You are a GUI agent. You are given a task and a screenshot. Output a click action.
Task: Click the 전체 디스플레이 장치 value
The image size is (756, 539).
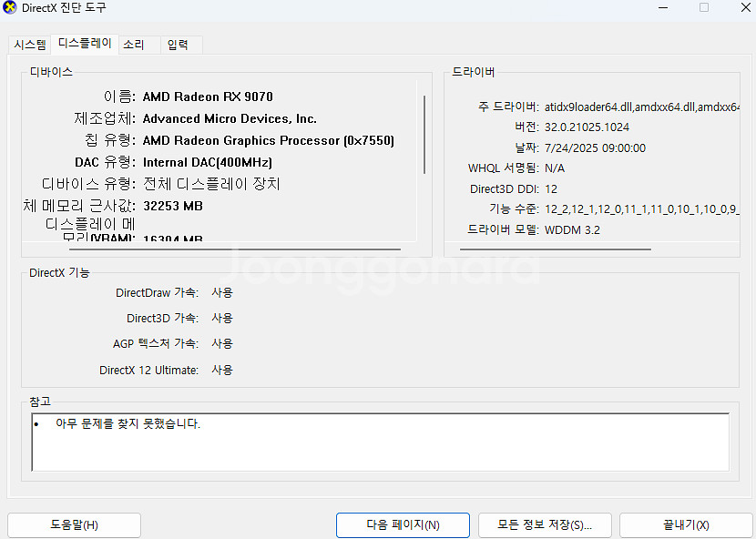tap(211, 184)
